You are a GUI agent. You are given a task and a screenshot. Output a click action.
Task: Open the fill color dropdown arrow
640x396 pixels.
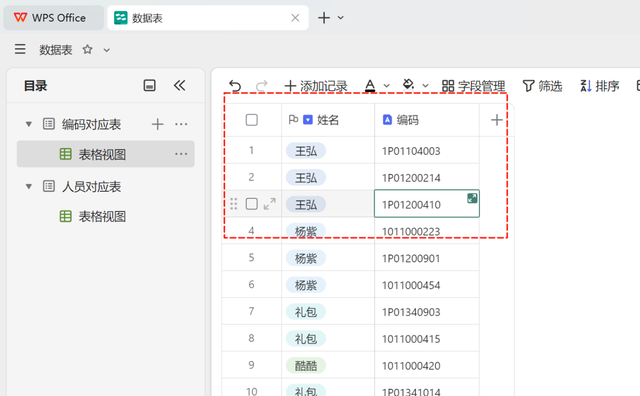pos(425,86)
